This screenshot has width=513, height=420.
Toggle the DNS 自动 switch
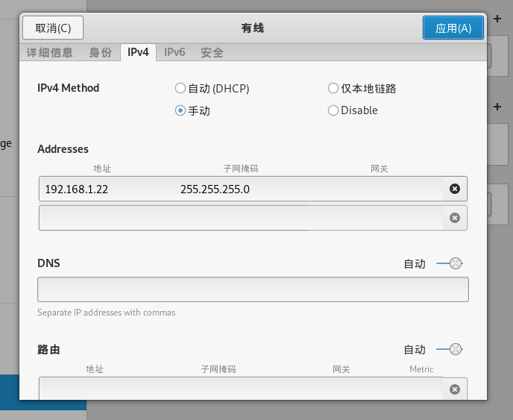(450, 263)
